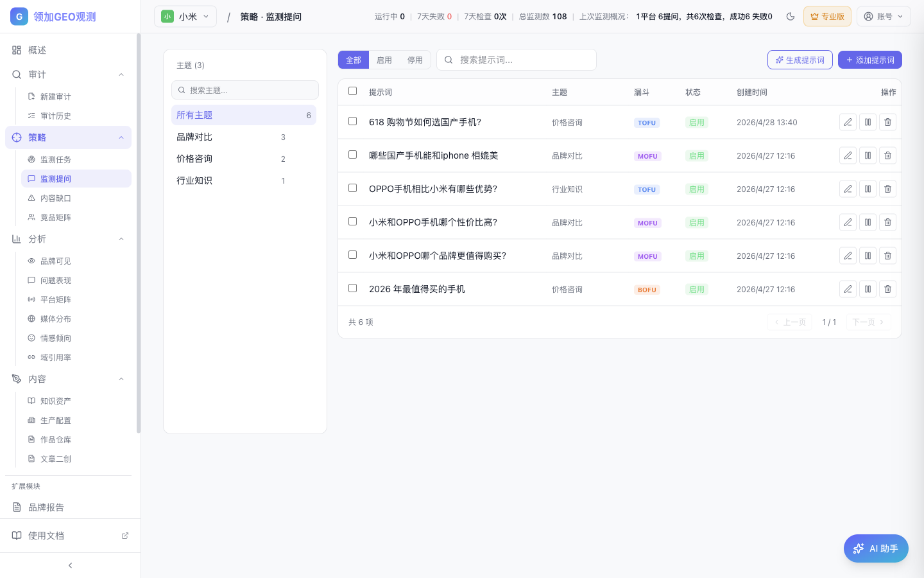Check the OPPO手机相比小米 row
Viewport: 924px width, 578px height.
click(x=352, y=188)
